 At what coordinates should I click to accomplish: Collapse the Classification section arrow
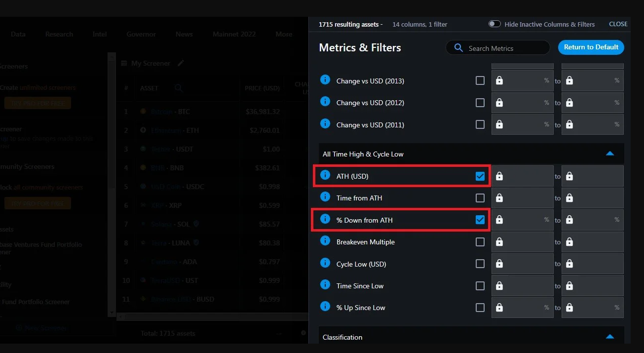coord(610,337)
